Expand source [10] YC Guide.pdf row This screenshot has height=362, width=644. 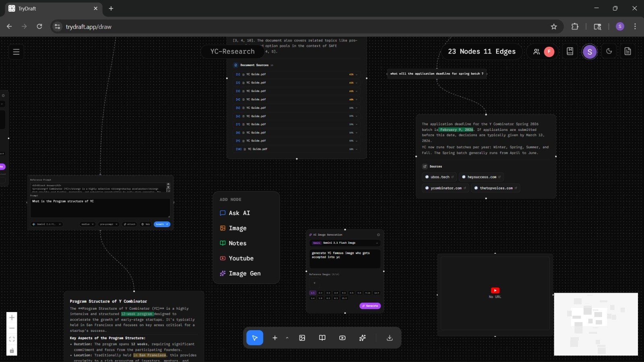[x=297, y=149]
